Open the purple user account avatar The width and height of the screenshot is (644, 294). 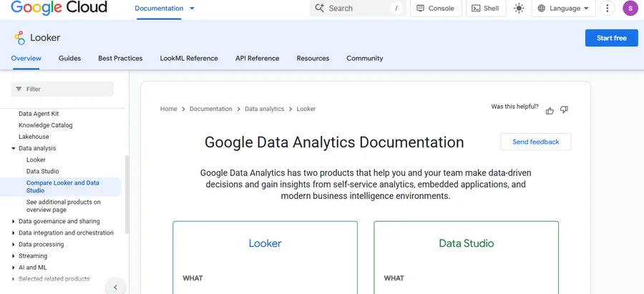630,8
